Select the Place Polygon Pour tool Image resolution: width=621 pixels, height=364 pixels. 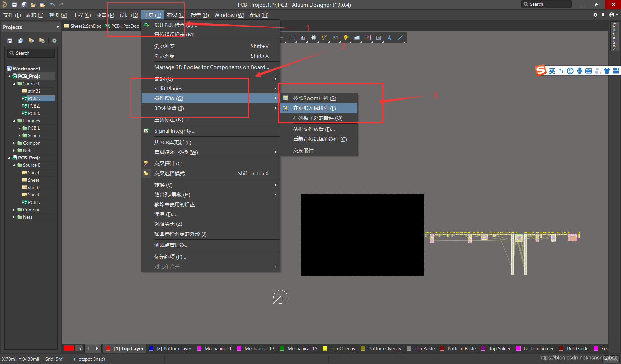coord(357,38)
